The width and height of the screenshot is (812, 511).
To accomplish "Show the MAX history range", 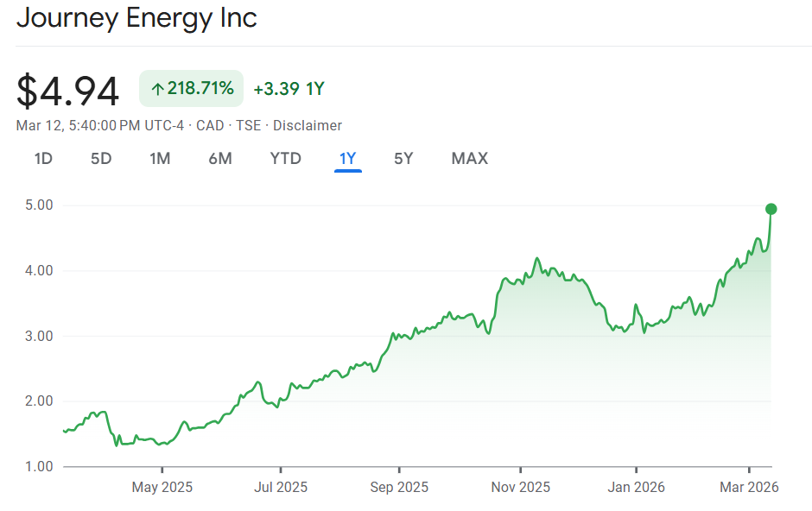I will [469, 159].
